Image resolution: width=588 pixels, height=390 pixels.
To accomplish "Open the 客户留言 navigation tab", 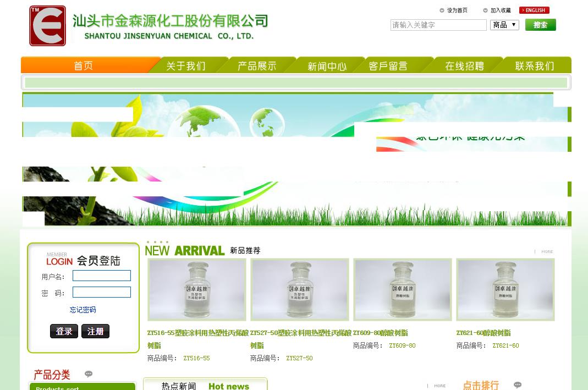I will [x=388, y=66].
